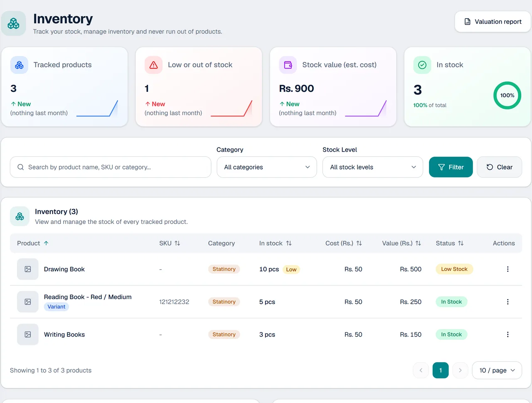Image resolution: width=532 pixels, height=403 pixels.
Task: Click the Low Stock status badge
Action: coord(454,269)
